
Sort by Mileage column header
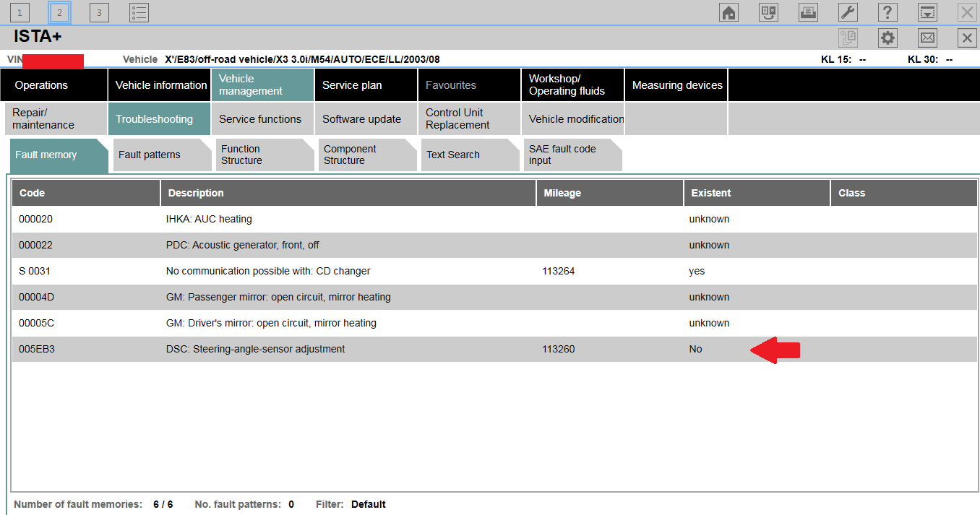pyautogui.click(x=610, y=193)
